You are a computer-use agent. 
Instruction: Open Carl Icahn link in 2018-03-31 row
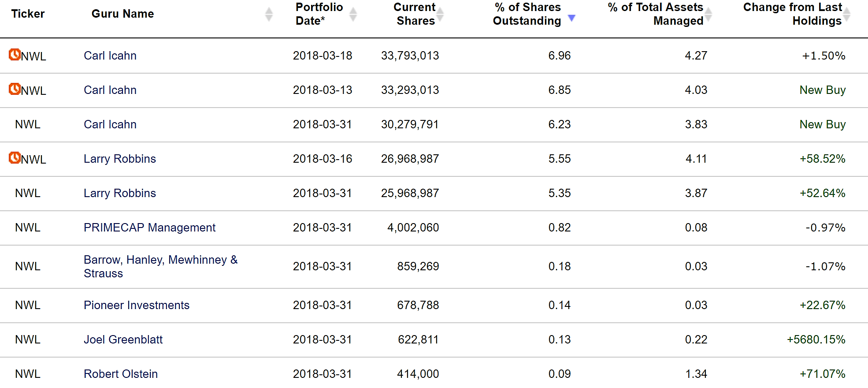[x=110, y=124]
